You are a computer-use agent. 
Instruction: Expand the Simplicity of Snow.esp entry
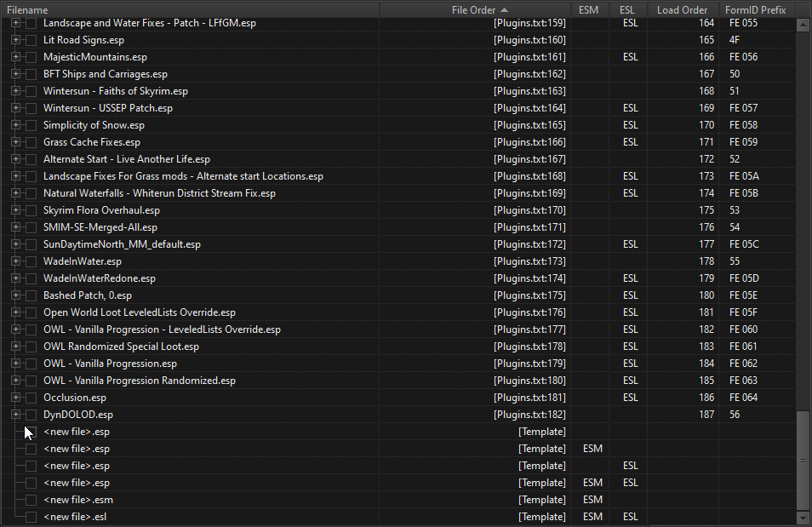click(15, 125)
